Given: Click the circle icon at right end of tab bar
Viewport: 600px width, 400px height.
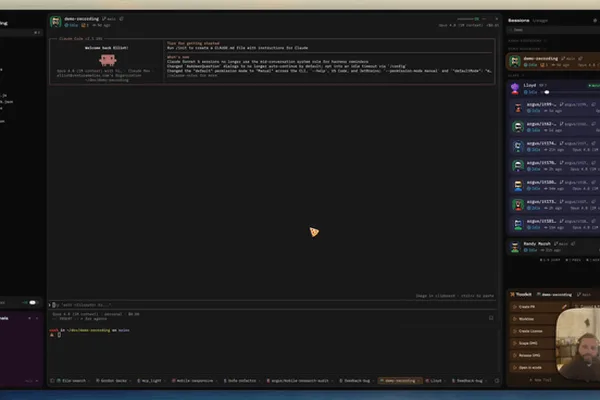Looking at the screenshot, I should (497, 381).
